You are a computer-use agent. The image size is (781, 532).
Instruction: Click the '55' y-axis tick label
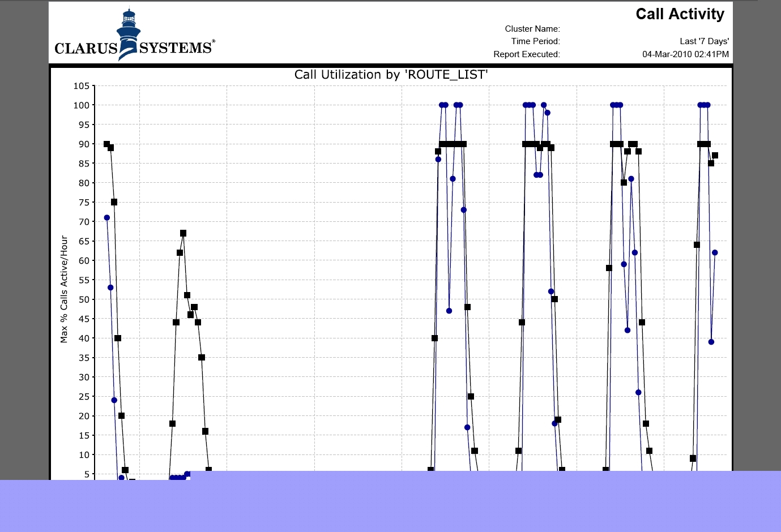pyautogui.click(x=84, y=280)
